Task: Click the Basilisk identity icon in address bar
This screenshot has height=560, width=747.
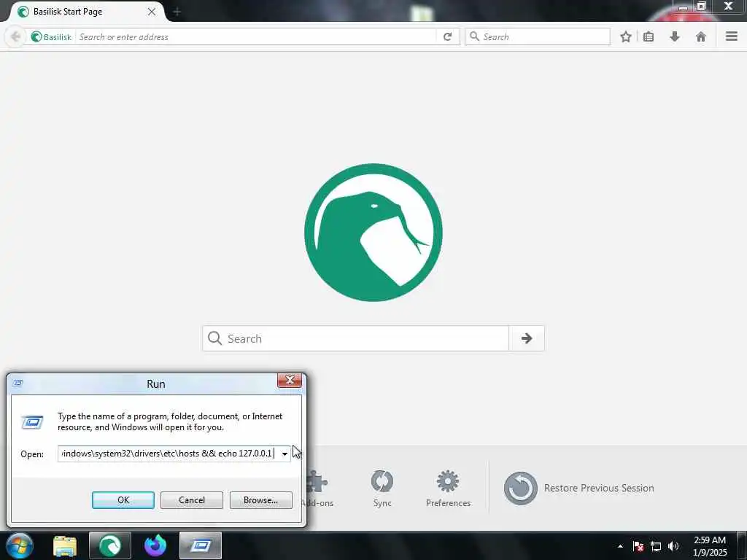Action: [x=36, y=36]
